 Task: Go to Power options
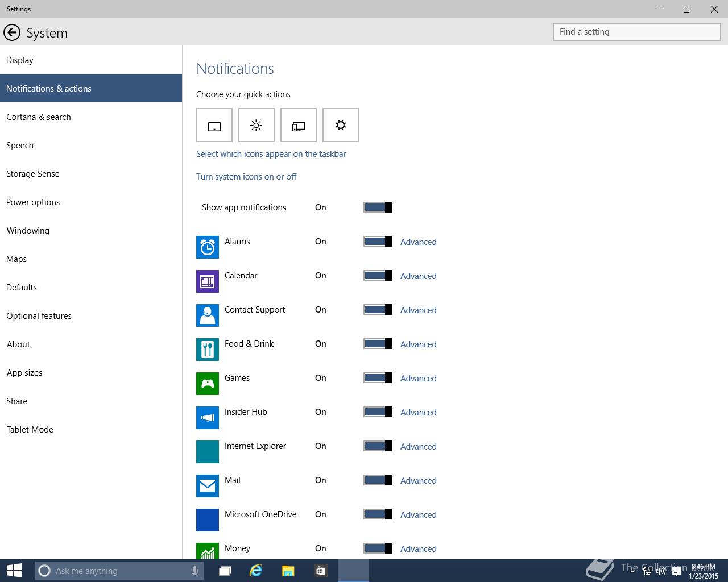click(91, 202)
